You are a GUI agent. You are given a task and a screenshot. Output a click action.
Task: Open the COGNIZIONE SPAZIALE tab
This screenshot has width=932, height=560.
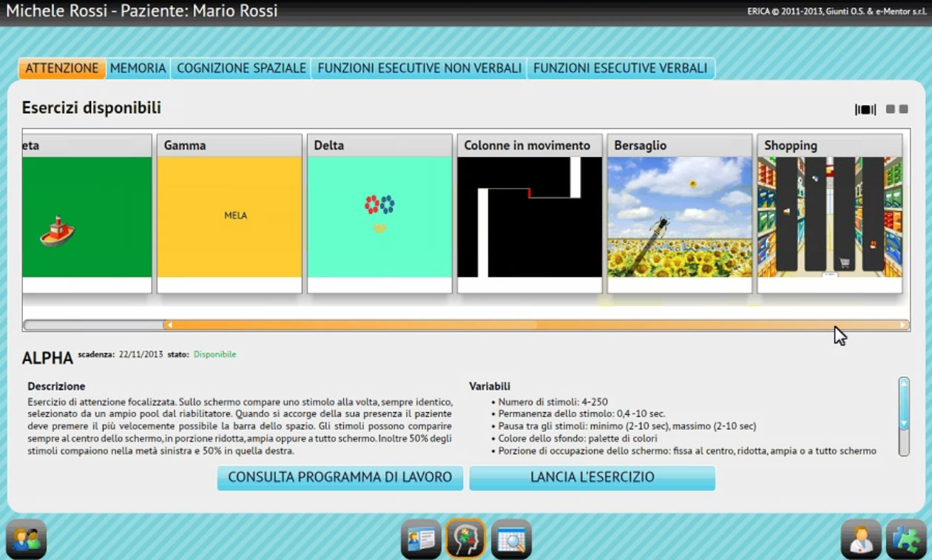(x=241, y=68)
